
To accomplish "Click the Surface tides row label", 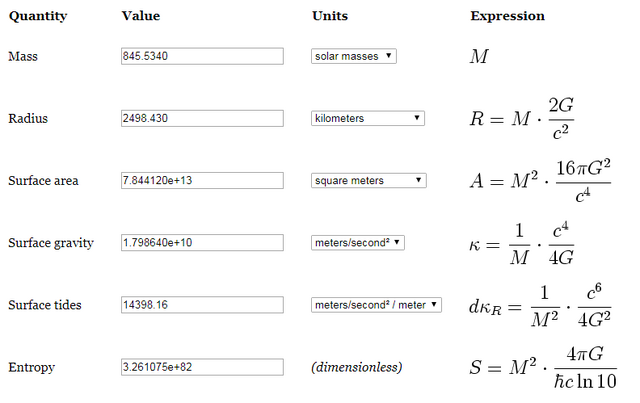I will click(x=45, y=305).
